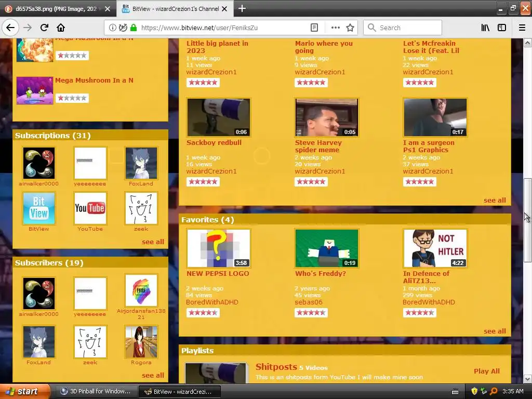Click the security shield tray icon
532x399 pixels.
[474, 391]
